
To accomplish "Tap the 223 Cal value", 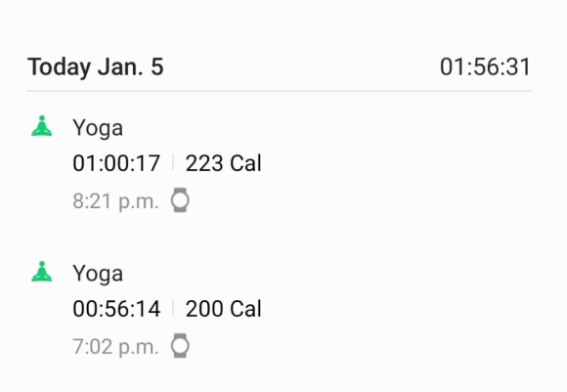I will pyautogui.click(x=224, y=163).
